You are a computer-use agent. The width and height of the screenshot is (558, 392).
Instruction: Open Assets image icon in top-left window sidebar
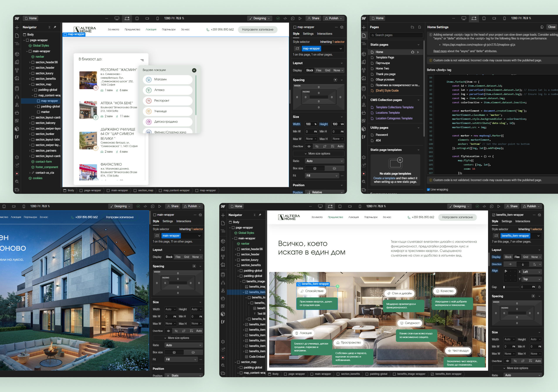pyautogui.click(x=17, y=78)
